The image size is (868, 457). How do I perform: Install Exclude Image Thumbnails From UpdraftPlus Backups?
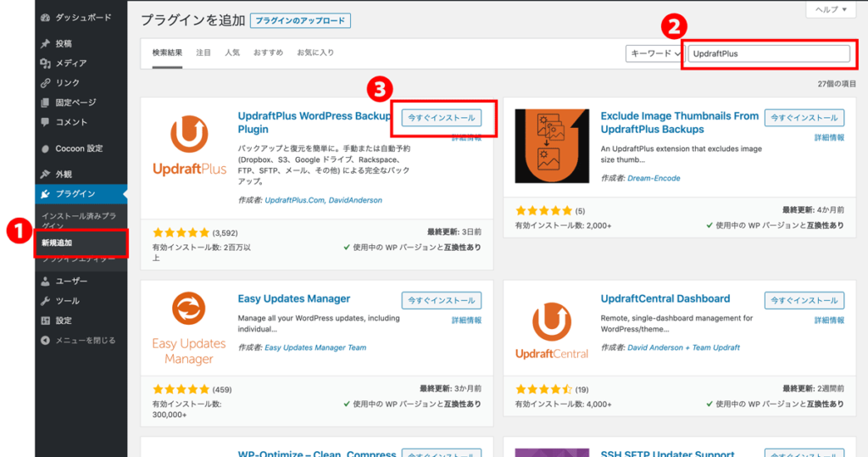(x=804, y=118)
